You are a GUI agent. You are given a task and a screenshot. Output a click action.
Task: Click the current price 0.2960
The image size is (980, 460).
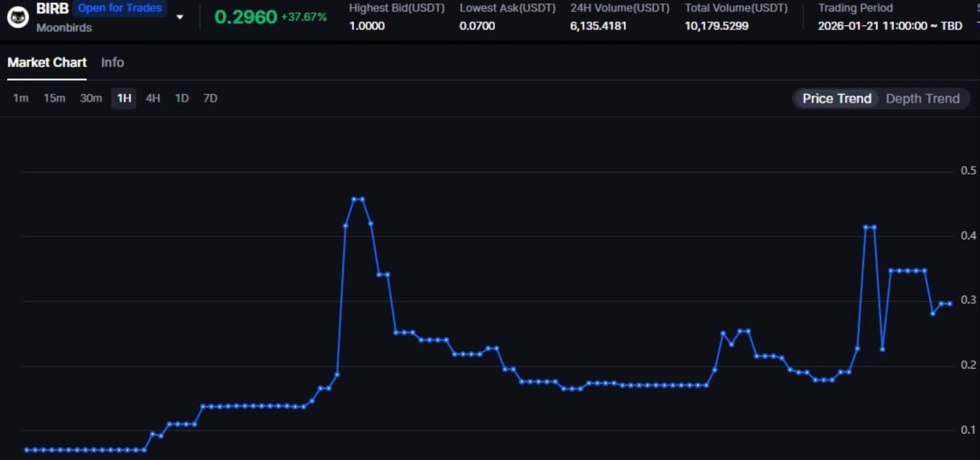(x=245, y=17)
